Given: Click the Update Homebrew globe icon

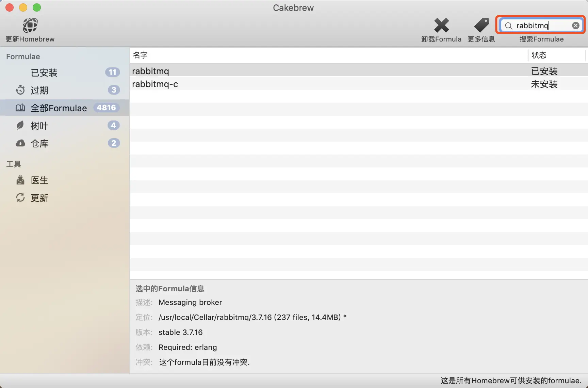Looking at the screenshot, I should pos(30,25).
